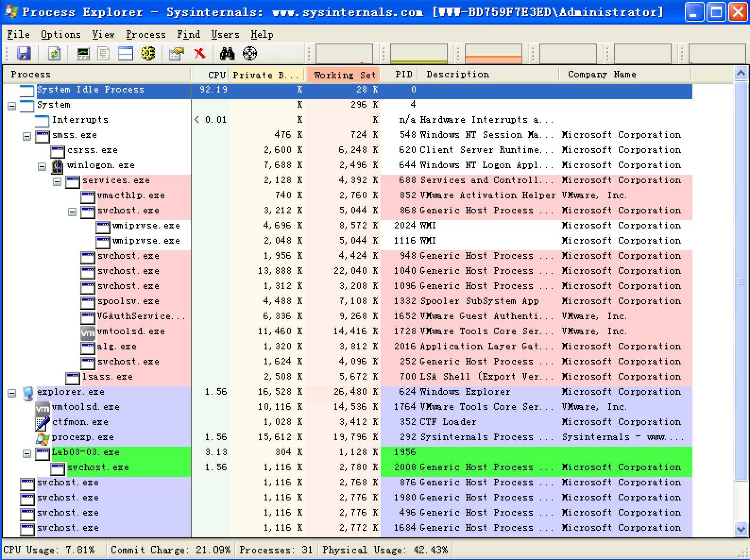
Task: Click vmtoolsd.exe icon with PID 1764
Action: click(x=43, y=408)
